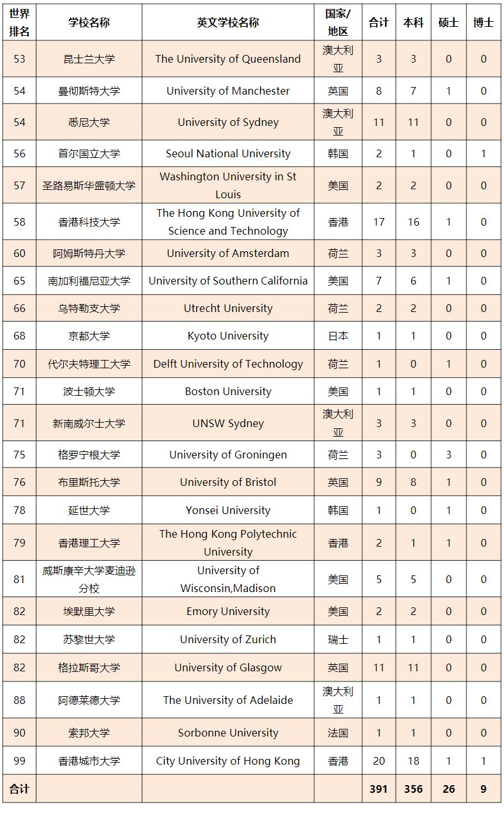Click the '国家/地区' column header

pos(338,22)
